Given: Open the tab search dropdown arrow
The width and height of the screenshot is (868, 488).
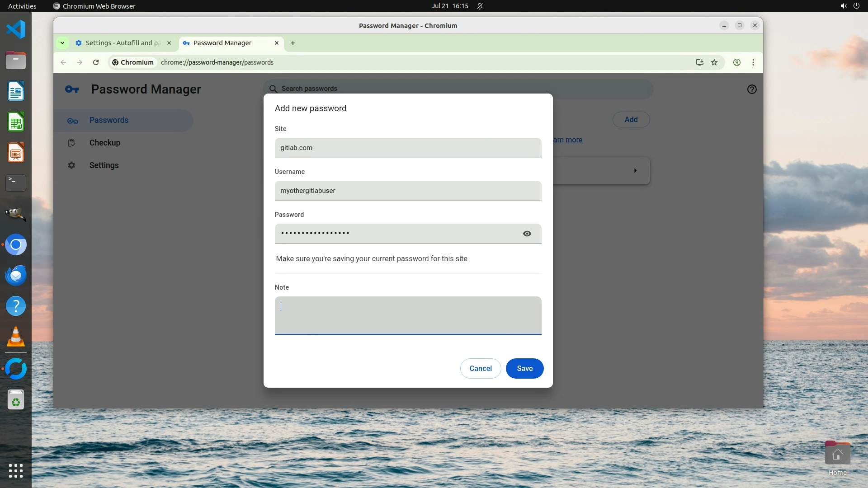Looking at the screenshot, I should tap(62, 43).
